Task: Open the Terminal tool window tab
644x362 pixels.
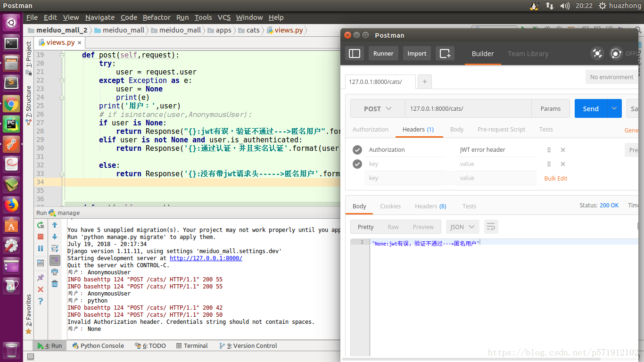Action: [x=192, y=346]
